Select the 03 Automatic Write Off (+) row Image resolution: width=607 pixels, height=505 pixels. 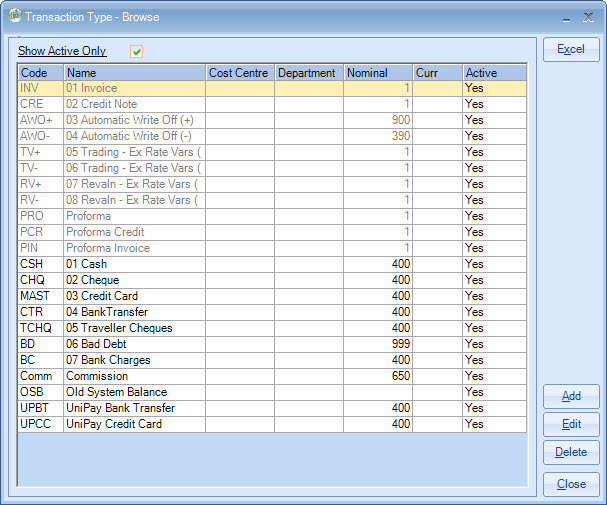point(272,120)
